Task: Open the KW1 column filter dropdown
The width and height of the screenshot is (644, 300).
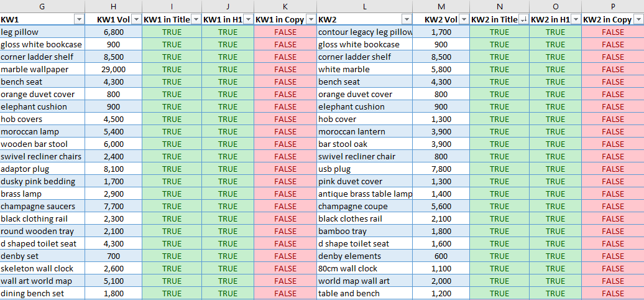Action: pos(78,19)
